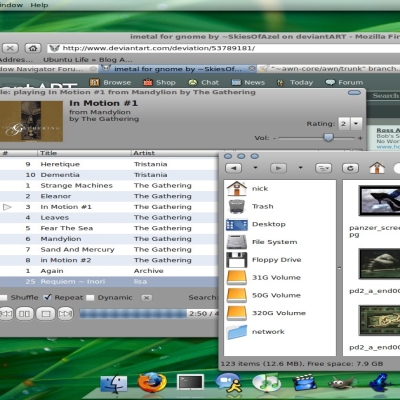Pause playback in the music player
Image resolution: width=400 pixels, height=400 pixels.
(24, 314)
